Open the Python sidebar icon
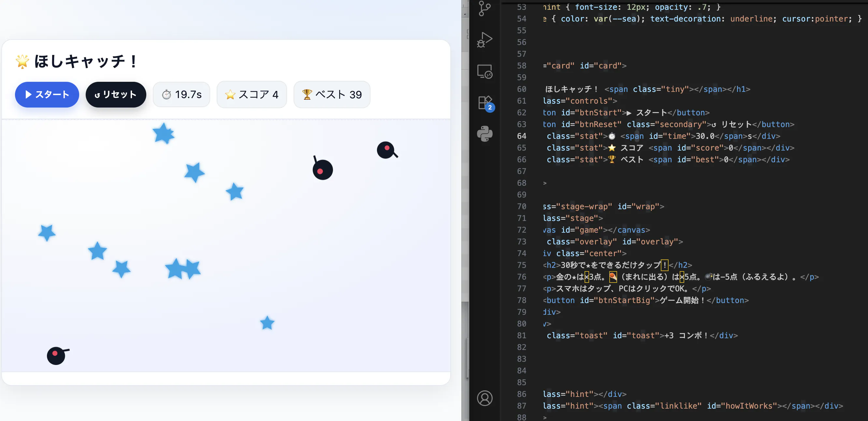 485,134
